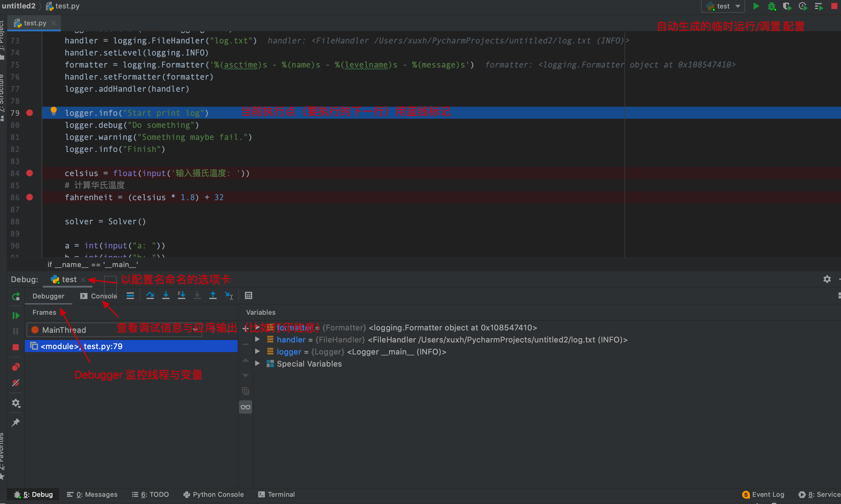Click the Frames panel header
The height and width of the screenshot is (504, 841).
pos(44,313)
